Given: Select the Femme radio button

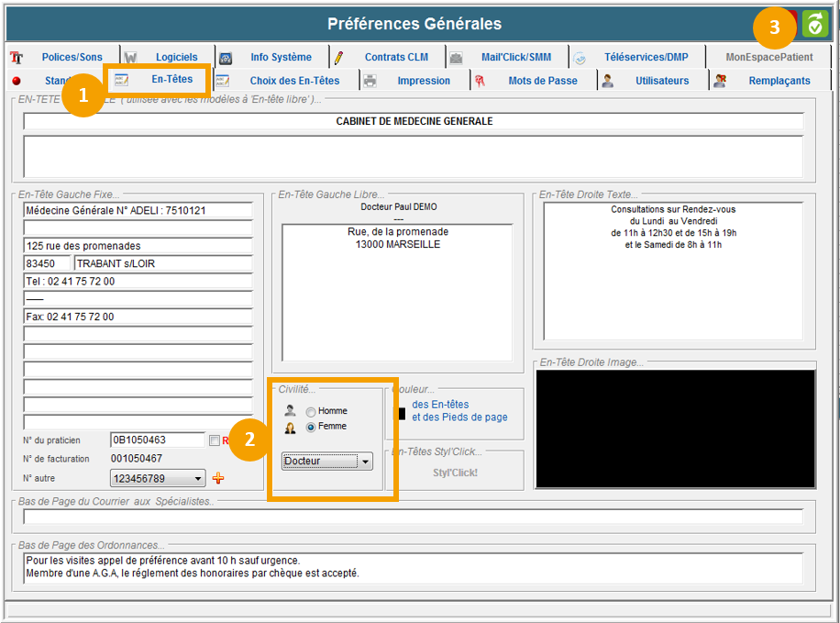Looking at the screenshot, I should point(311,428).
